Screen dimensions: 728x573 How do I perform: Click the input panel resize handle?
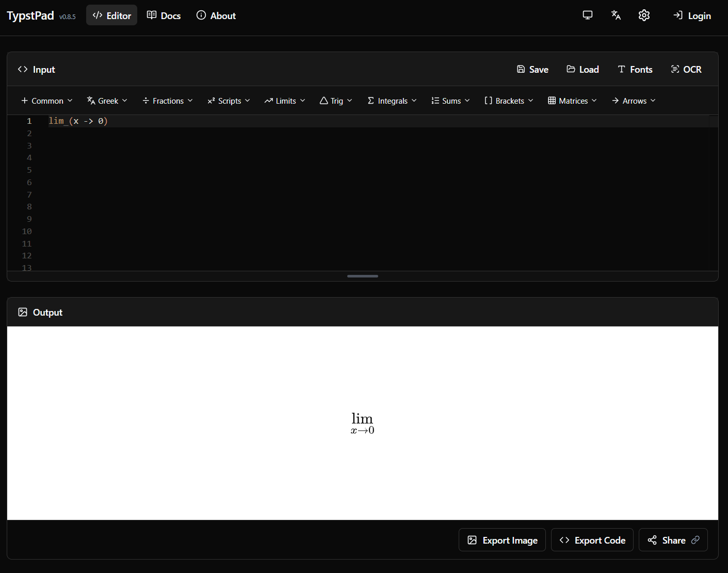pos(363,276)
